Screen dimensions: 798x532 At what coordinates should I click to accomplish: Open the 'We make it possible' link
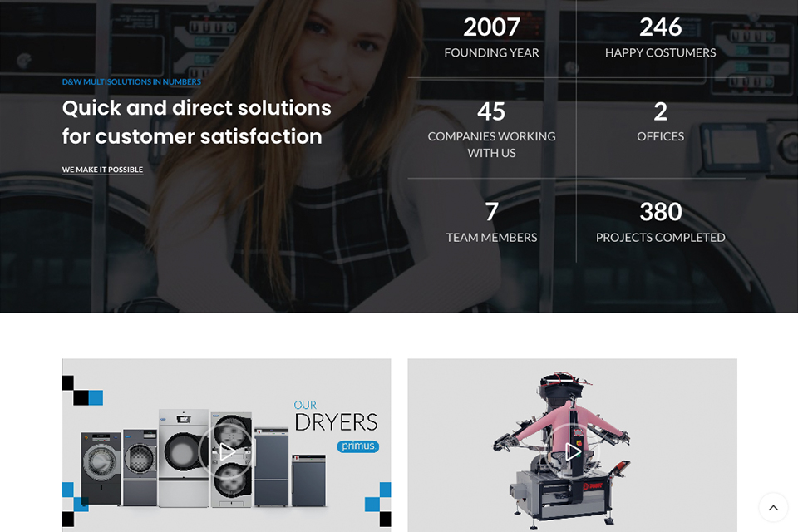[x=102, y=170]
